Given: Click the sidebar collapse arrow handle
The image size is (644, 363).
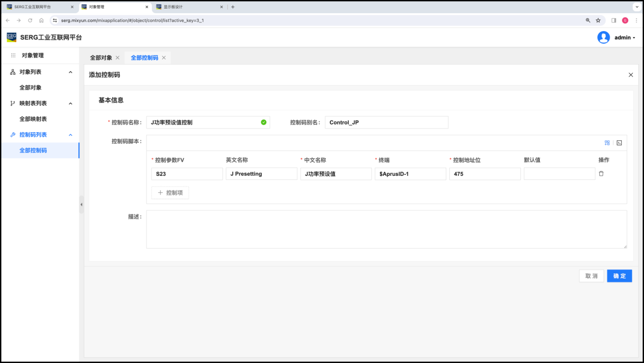Looking at the screenshot, I should [81, 204].
